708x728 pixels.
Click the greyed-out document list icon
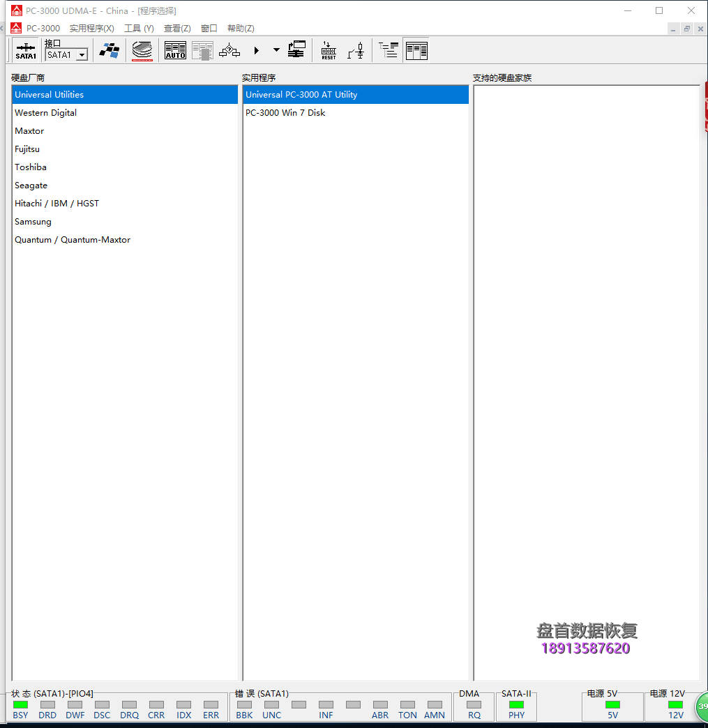[202, 50]
